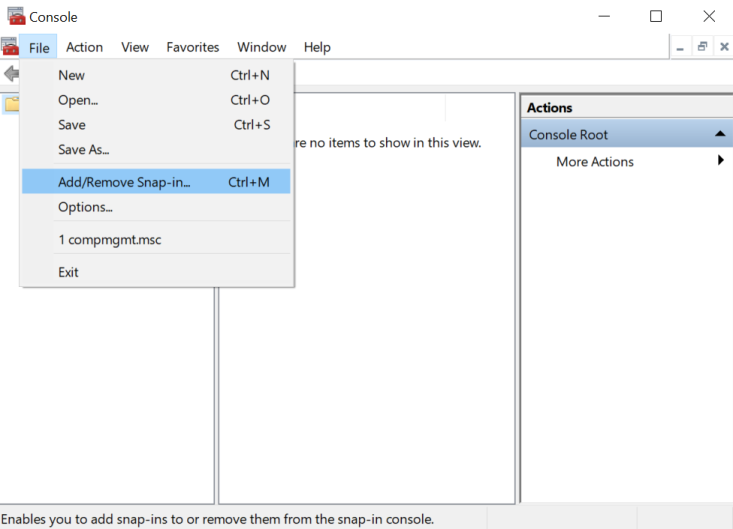Select the Console Root folder icon
The image size is (733, 529).
click(x=12, y=104)
